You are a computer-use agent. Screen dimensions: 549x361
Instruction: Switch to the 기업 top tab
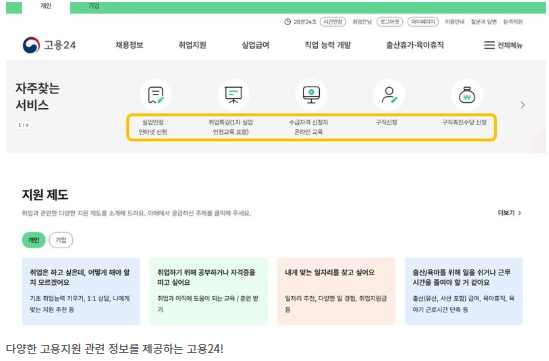pyautogui.click(x=93, y=6)
